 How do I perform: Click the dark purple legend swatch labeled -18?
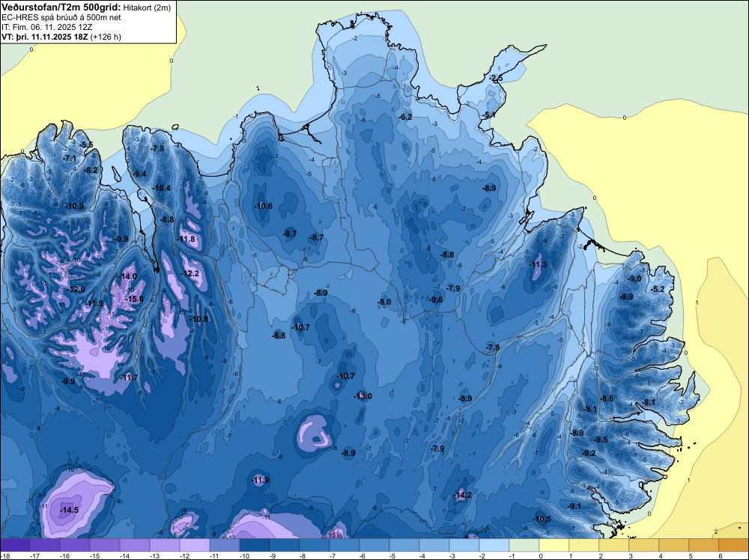[x=15, y=545]
